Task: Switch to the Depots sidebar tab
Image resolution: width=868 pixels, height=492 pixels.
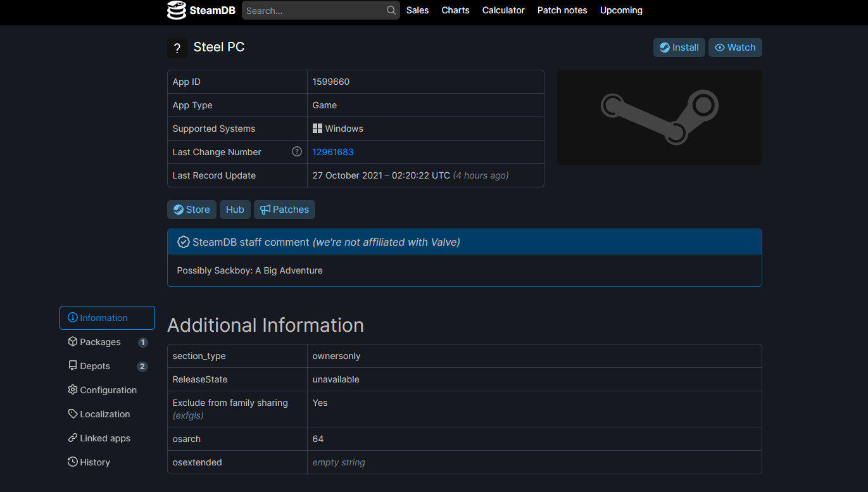Action: pos(95,366)
